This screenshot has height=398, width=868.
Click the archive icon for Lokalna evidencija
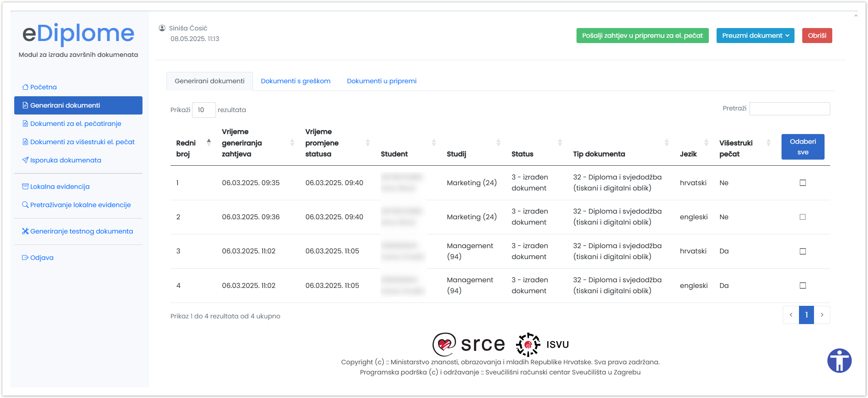(x=25, y=187)
